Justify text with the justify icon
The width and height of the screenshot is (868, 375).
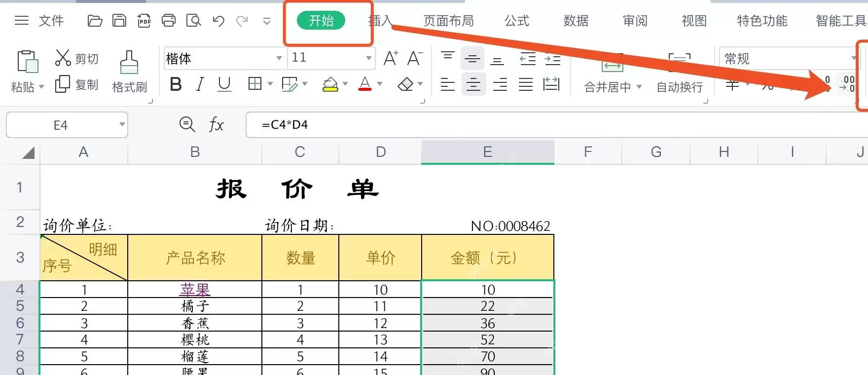point(526,84)
